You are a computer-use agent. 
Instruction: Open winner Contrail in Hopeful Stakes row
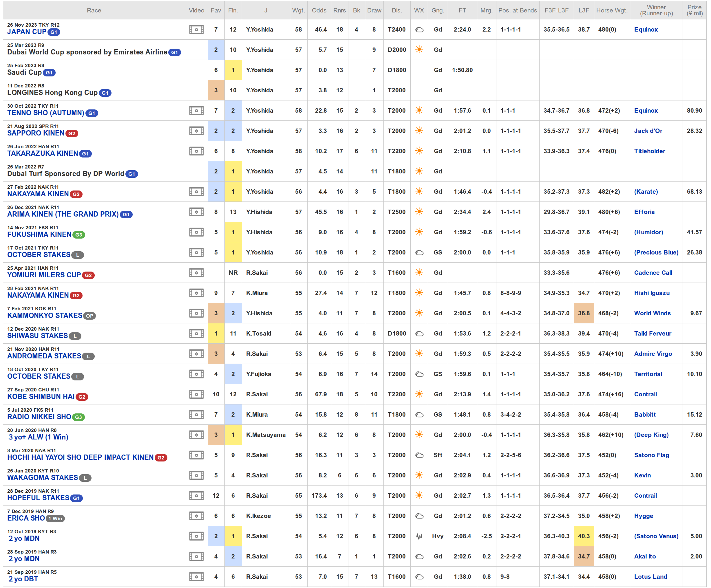[x=645, y=496]
